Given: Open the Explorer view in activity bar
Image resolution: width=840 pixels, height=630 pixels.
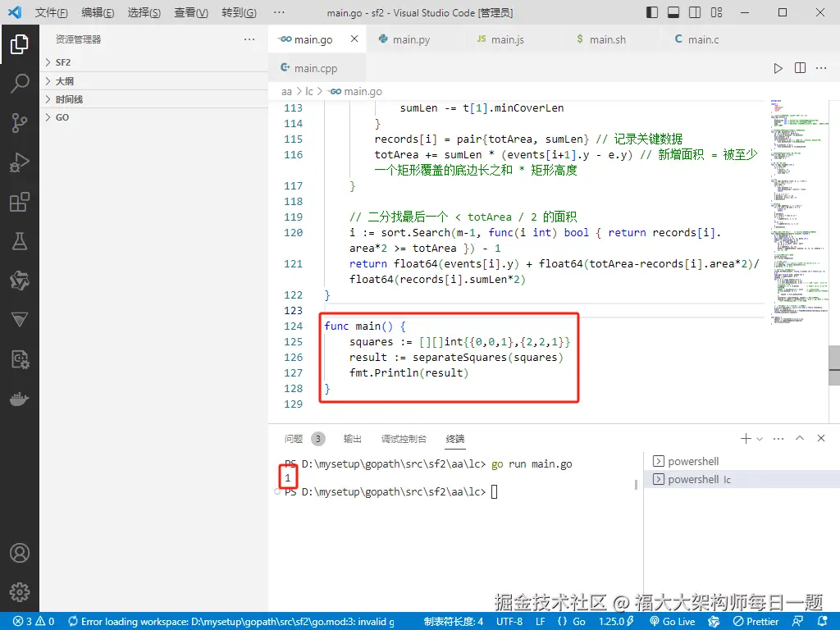Looking at the screenshot, I should [x=20, y=44].
